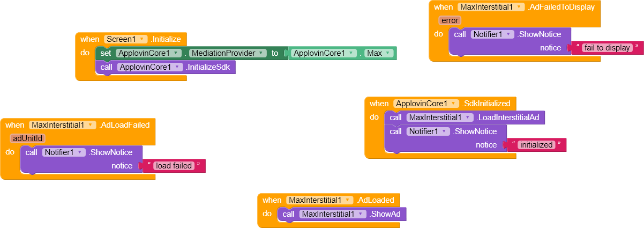Open the MaxInterstitial1 dropdown in the AdLoaded event

click(x=320, y=200)
